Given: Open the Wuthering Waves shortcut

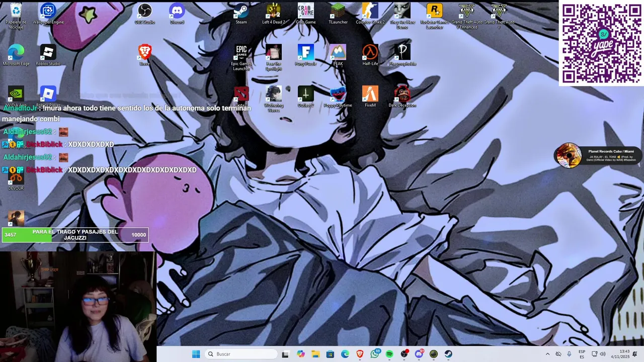Looking at the screenshot, I should point(274,99).
